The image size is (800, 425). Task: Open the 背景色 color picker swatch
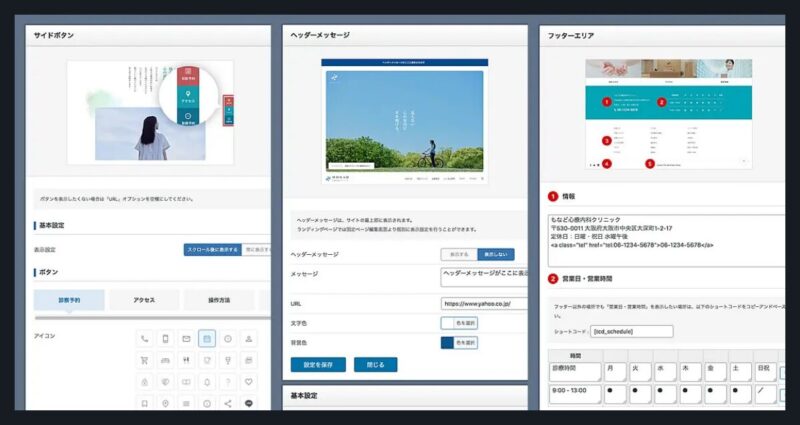click(447, 343)
